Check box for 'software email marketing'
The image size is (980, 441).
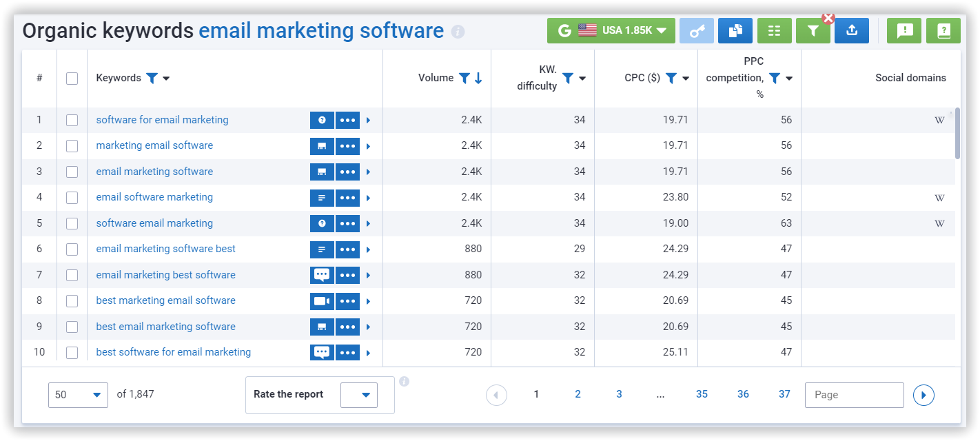(72, 223)
